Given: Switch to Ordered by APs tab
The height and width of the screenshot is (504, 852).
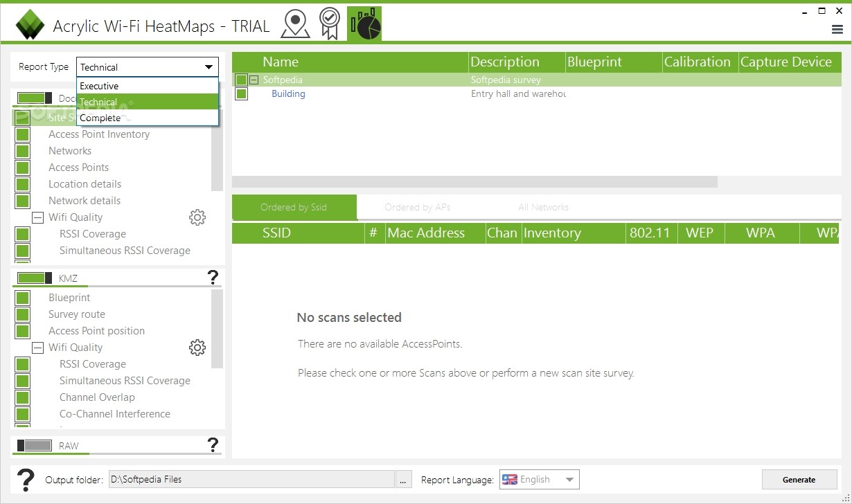Looking at the screenshot, I should coord(418,207).
